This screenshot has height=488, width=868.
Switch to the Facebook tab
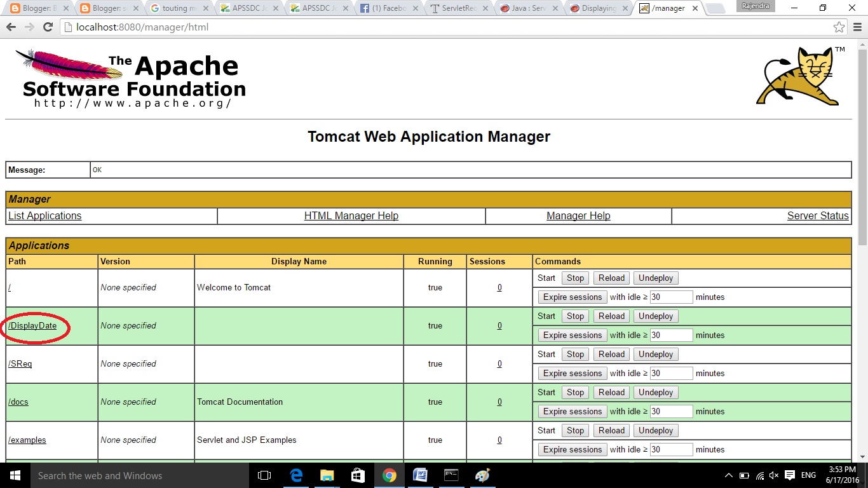[389, 8]
